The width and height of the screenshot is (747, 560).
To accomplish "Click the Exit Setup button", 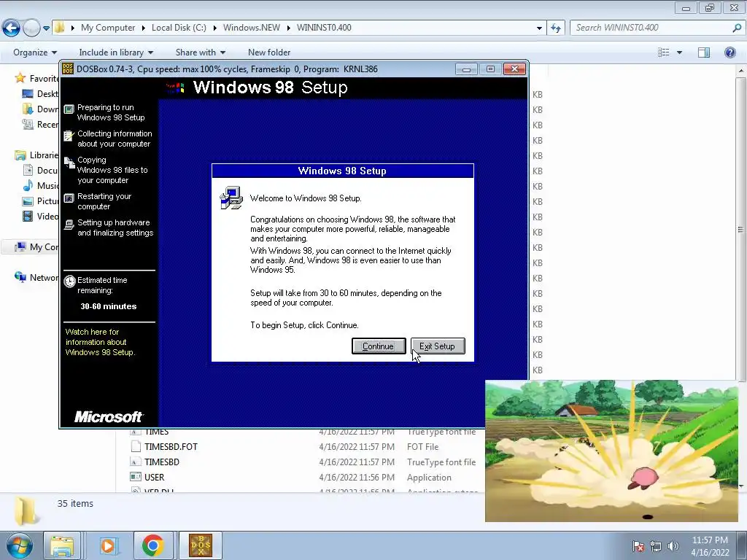I will click(x=438, y=346).
